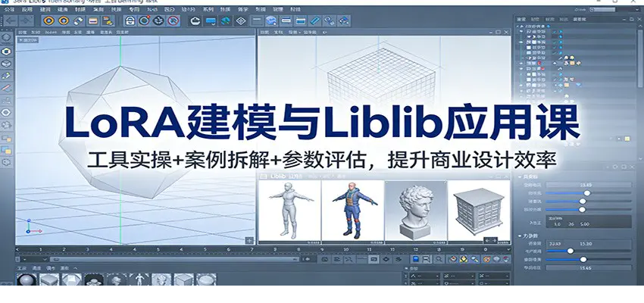The height and width of the screenshot is (303, 644).
Task: Click the white diamond target icon in the toolbar
Action: 241,20
